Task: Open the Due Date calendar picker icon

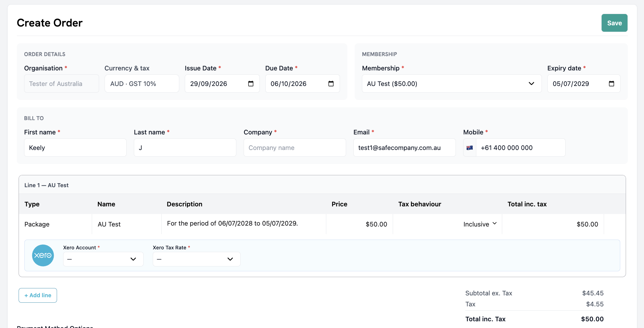Action: click(x=331, y=84)
